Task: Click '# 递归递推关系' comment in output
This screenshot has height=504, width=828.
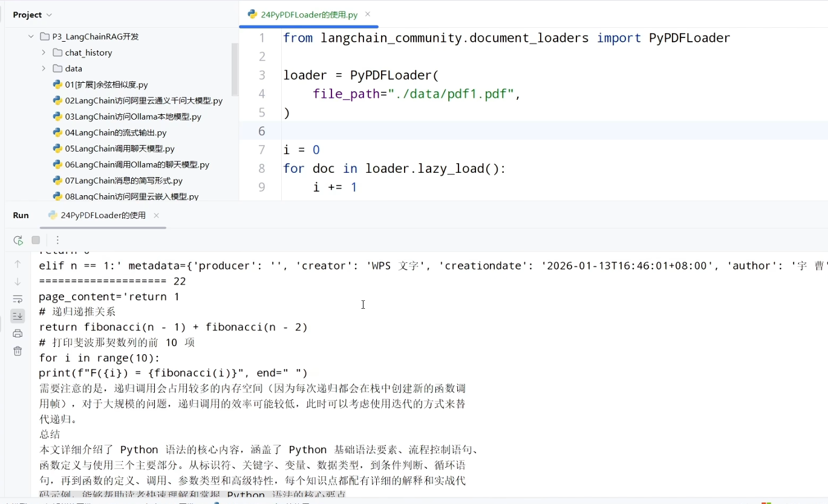Action: click(x=77, y=312)
